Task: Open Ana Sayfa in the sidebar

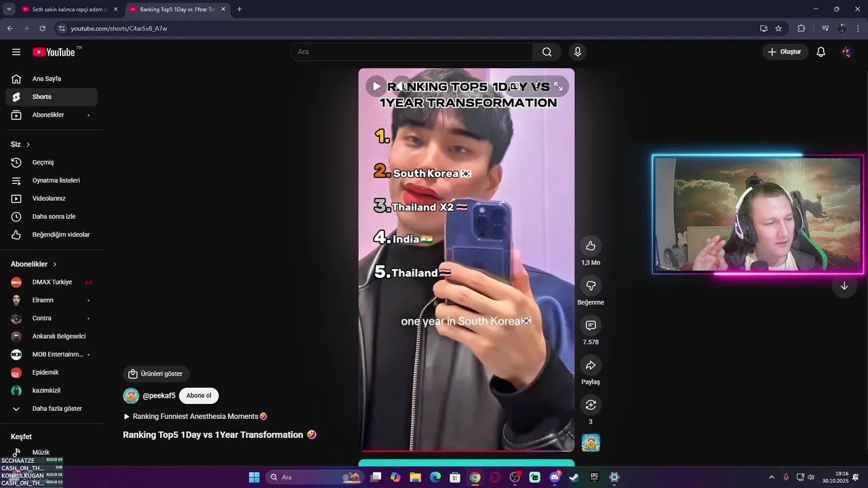Action: [x=52, y=79]
